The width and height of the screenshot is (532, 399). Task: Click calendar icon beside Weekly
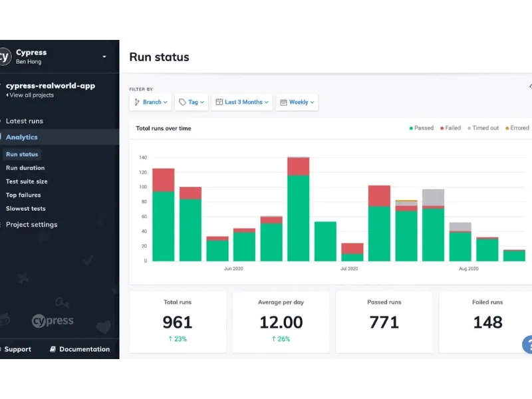tap(284, 102)
